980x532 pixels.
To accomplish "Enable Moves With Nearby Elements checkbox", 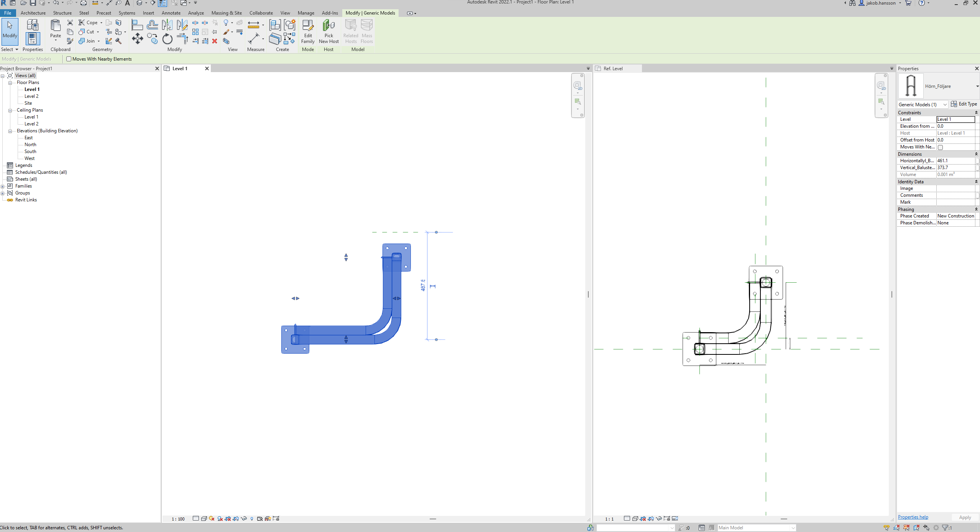I will [x=69, y=59].
